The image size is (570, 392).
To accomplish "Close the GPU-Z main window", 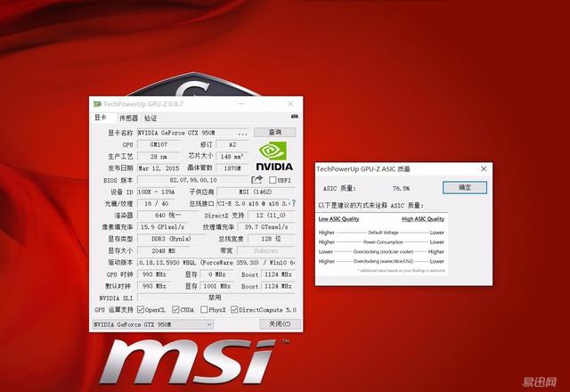I will (290, 104).
